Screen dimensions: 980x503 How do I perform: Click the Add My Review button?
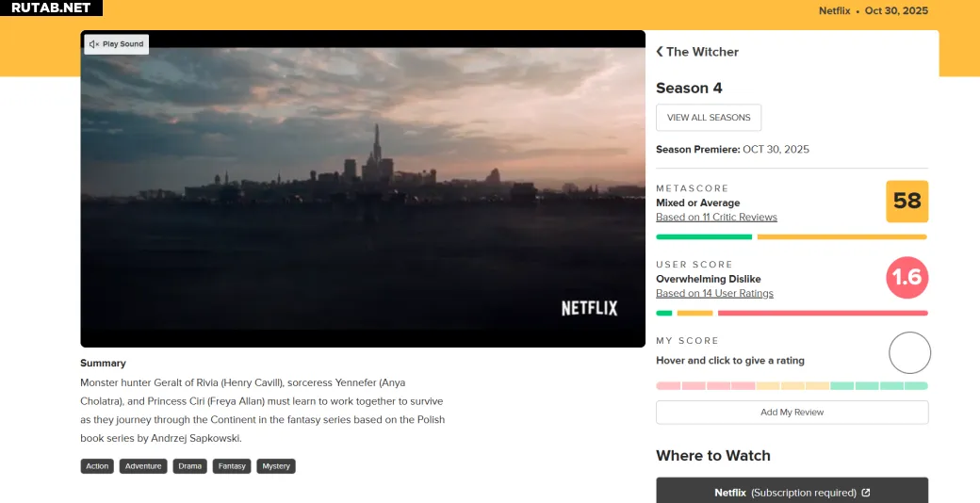point(792,413)
